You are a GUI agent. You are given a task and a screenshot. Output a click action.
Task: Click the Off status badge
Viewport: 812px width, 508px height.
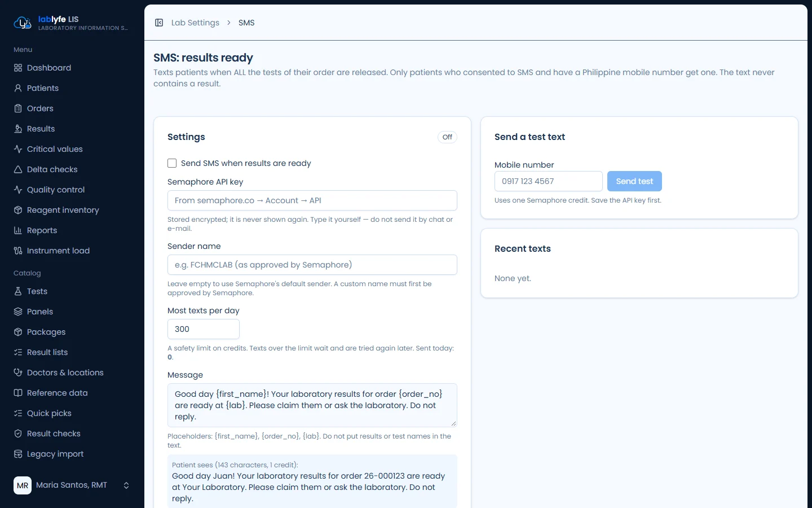447,137
